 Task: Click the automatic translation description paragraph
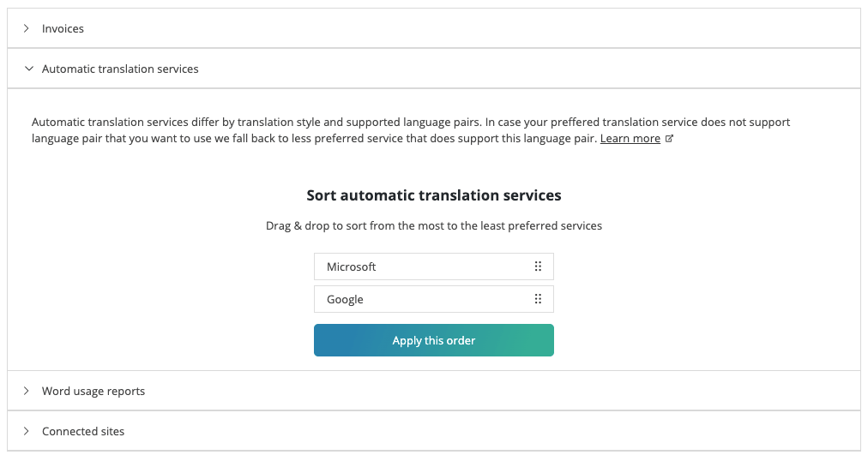tap(411, 130)
